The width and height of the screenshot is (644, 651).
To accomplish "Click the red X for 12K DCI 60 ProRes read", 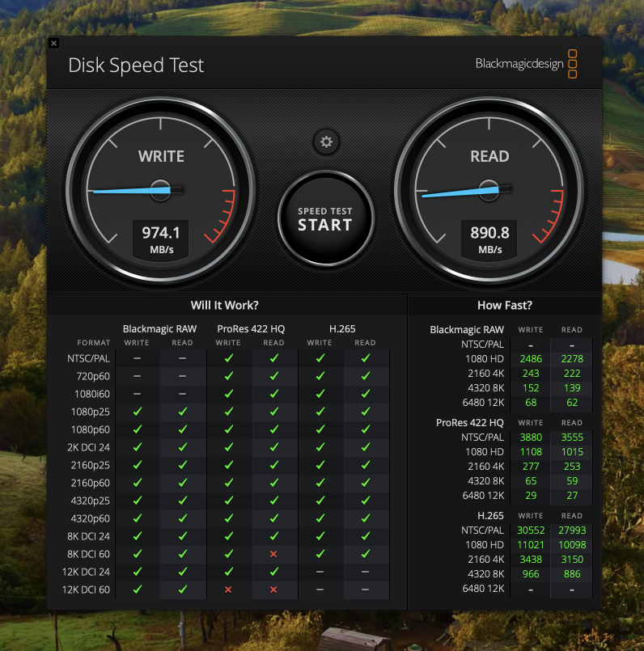I will (273, 590).
